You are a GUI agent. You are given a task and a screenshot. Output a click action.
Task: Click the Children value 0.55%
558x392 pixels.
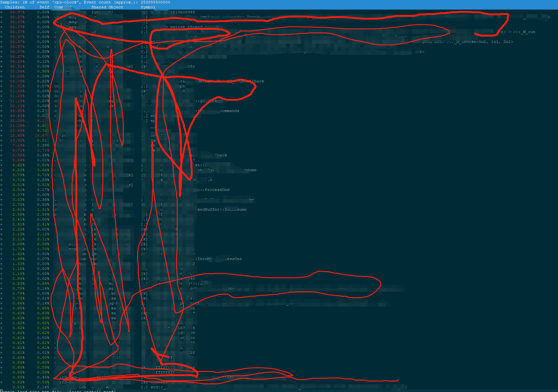click(19, 378)
